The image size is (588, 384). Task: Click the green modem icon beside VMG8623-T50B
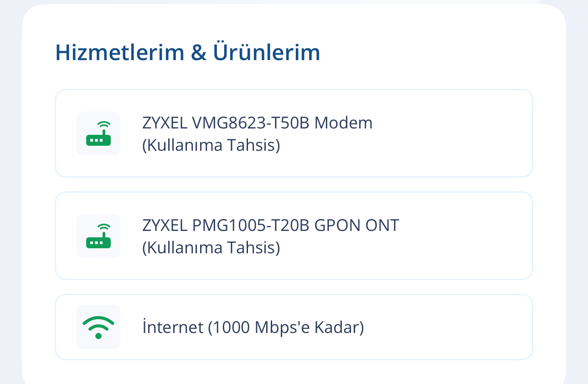[98, 133]
